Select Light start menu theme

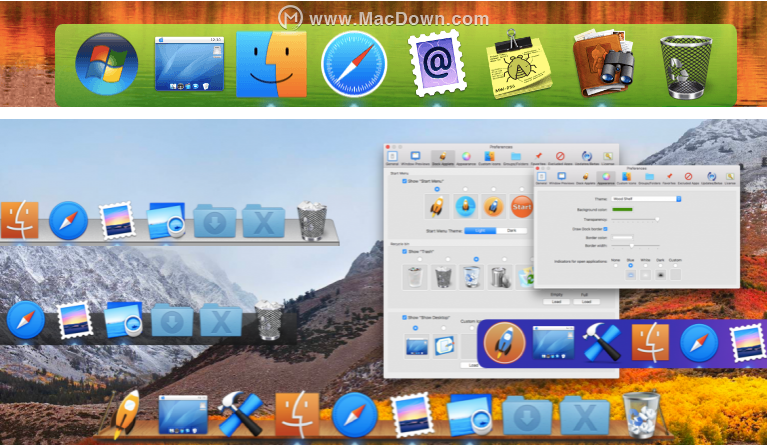(480, 230)
